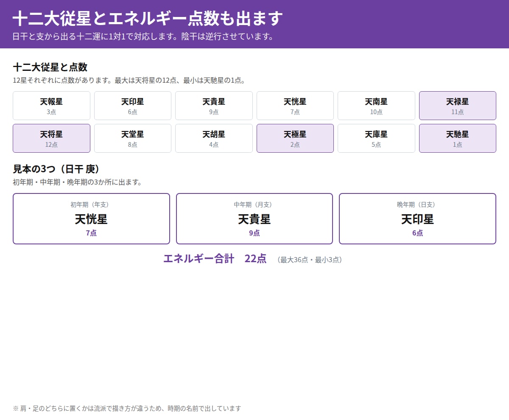Choose the 天恍星 7点 card in the star grid

[295, 106]
